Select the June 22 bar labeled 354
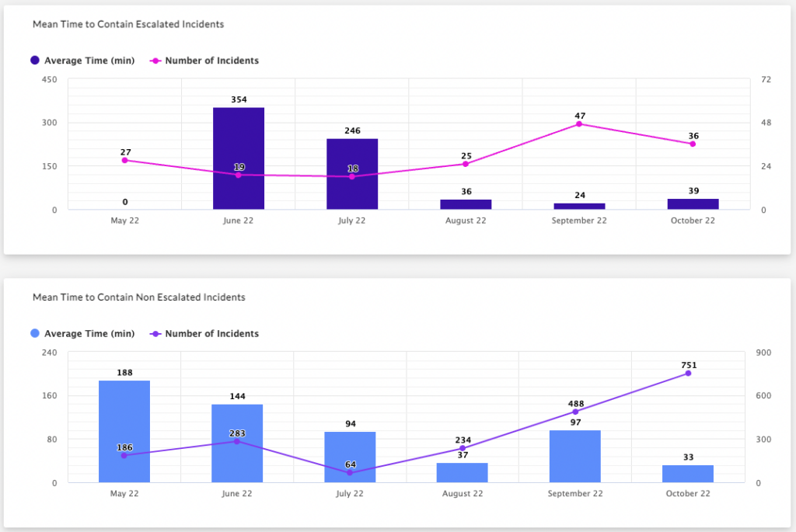 tap(239, 158)
